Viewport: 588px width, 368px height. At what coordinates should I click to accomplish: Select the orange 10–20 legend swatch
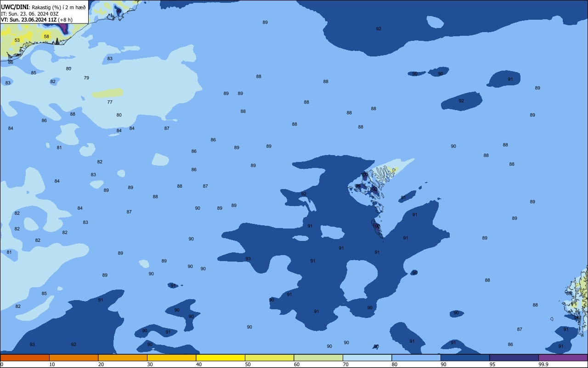click(x=73, y=357)
